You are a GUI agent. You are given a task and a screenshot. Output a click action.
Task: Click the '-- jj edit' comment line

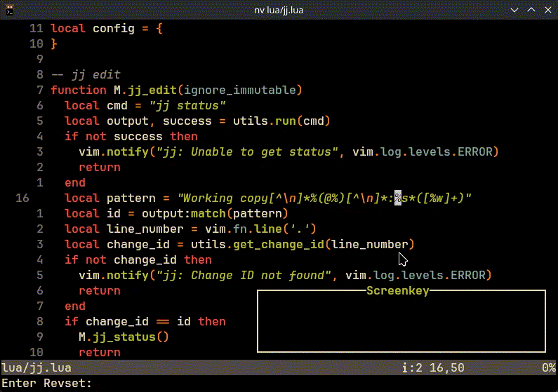coord(85,75)
